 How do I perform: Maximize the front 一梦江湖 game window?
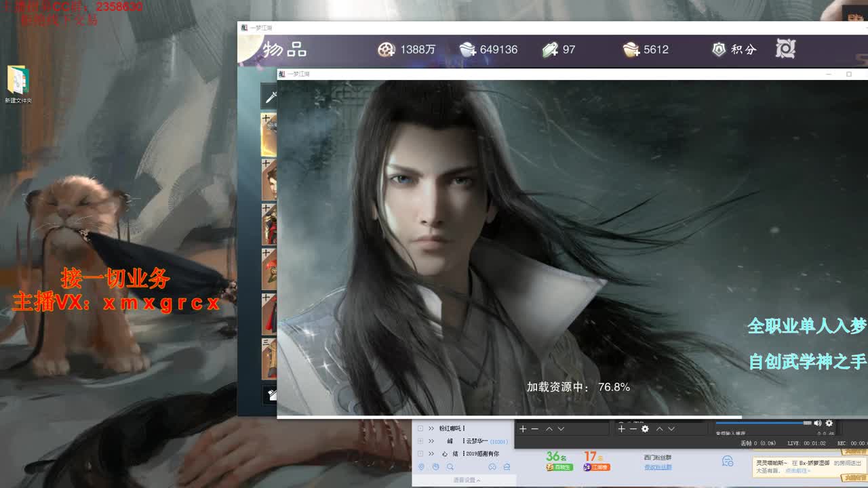pos(848,74)
